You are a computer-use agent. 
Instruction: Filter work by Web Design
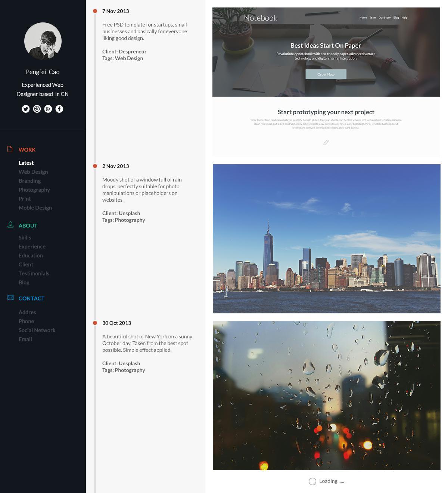(33, 172)
